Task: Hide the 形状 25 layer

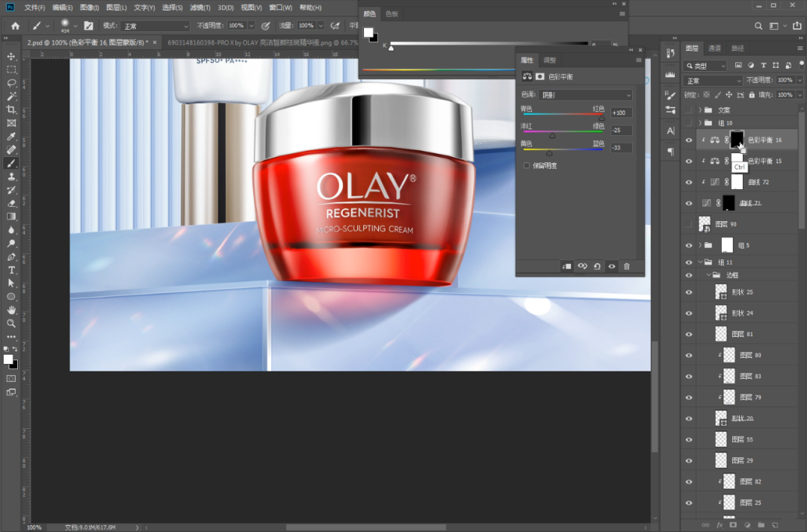Action: click(x=689, y=292)
